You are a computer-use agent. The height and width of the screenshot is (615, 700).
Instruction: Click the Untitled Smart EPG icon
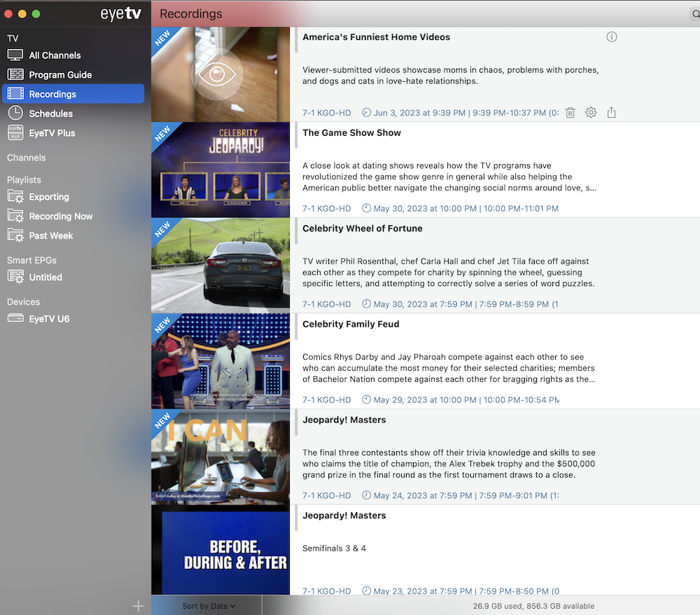click(x=15, y=276)
